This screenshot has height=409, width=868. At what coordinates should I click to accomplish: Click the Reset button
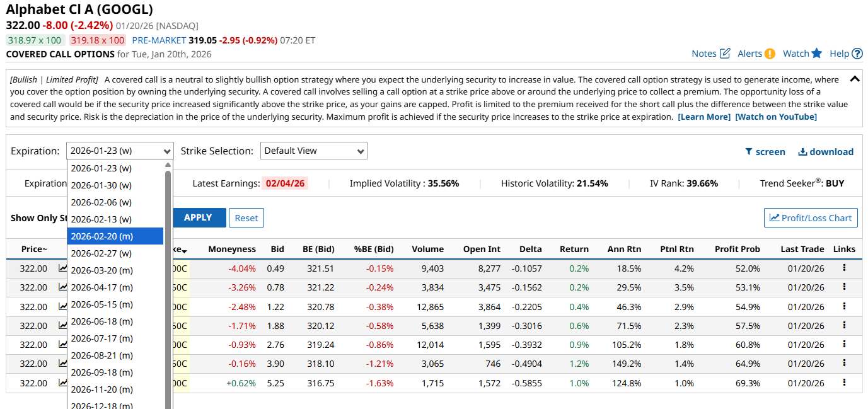pos(246,218)
